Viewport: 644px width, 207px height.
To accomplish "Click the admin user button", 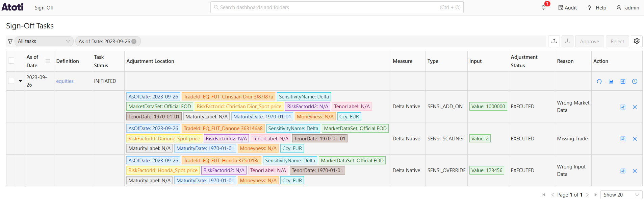I will tap(628, 7).
